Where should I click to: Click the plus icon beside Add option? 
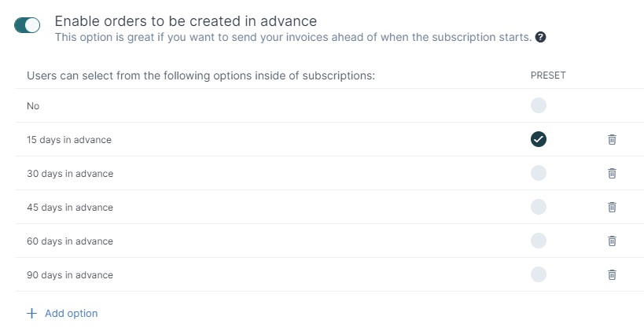(31, 314)
